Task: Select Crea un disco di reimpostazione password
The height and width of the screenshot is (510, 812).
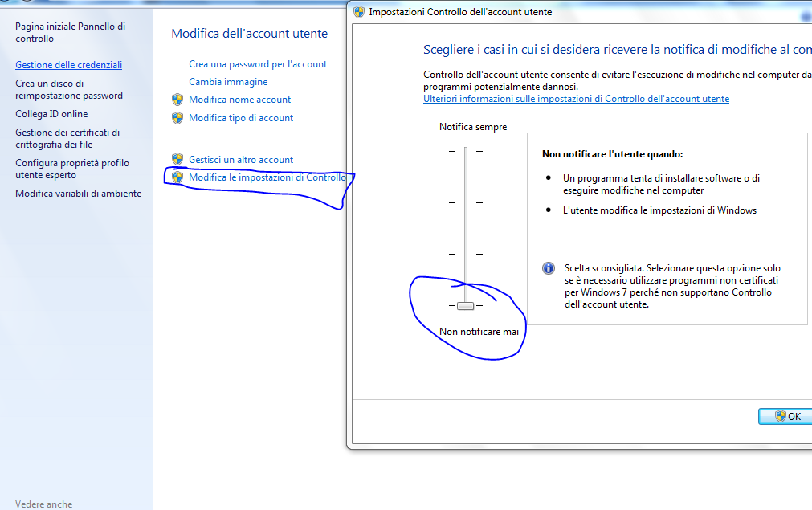Action: [x=69, y=89]
